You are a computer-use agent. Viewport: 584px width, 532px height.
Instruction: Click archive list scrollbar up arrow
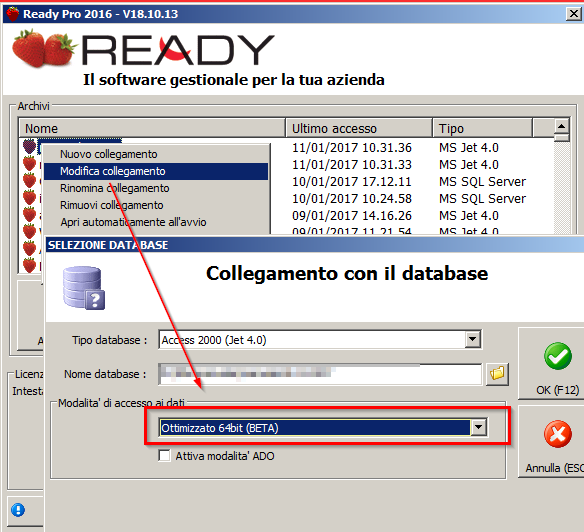[x=561, y=126]
